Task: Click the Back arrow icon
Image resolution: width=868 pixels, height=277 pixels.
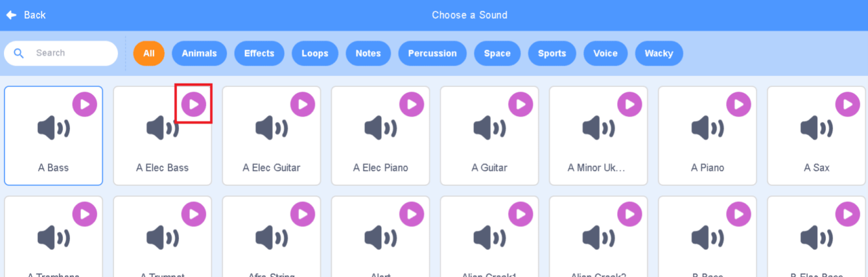Action: (x=12, y=15)
